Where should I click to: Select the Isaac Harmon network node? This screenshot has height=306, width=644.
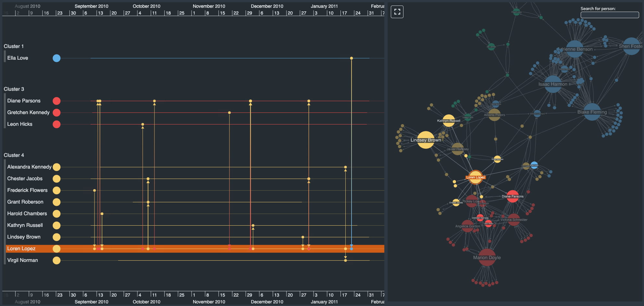(553, 84)
